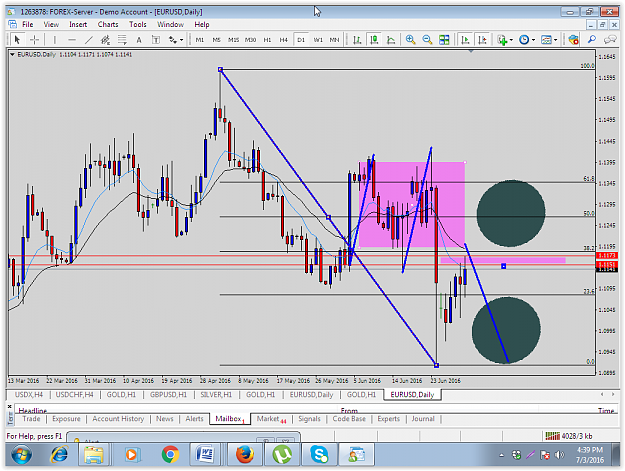Open the File menu
This screenshot has height=471, width=625.
click(x=28, y=24)
